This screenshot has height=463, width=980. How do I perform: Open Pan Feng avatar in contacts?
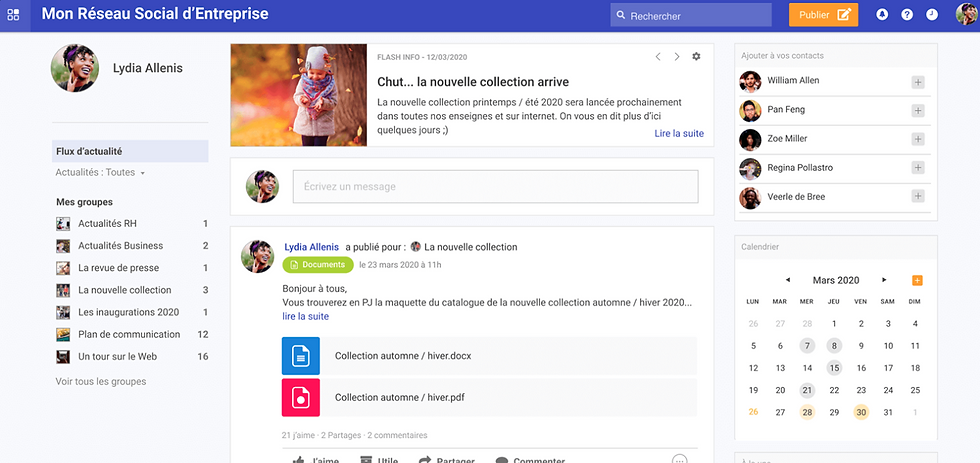[750, 111]
